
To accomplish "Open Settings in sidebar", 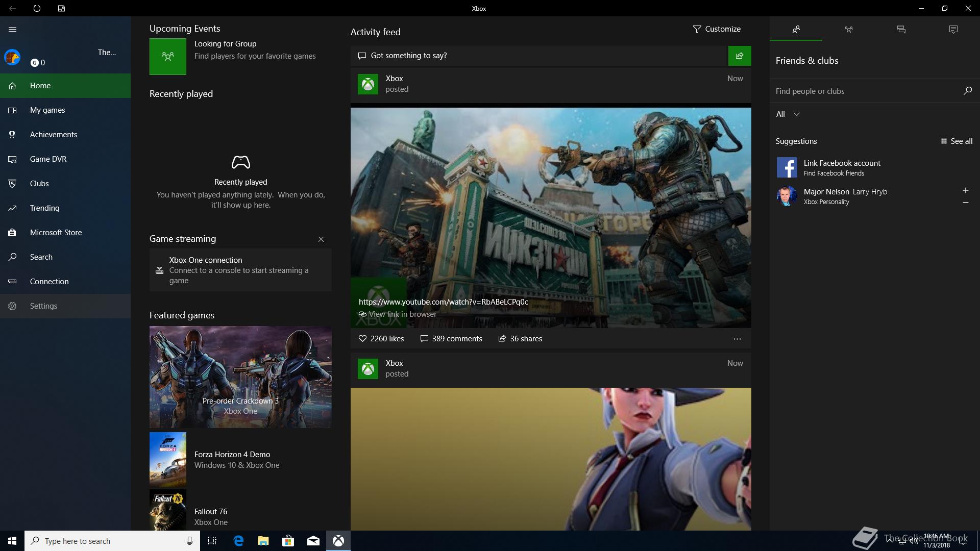I will (65, 306).
